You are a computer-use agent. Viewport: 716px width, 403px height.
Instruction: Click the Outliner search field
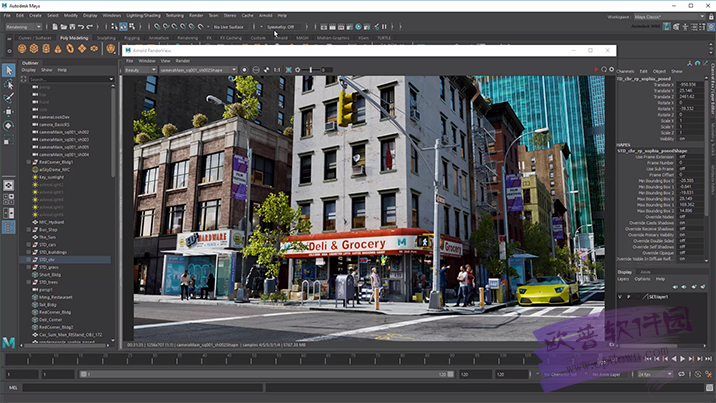[71, 79]
